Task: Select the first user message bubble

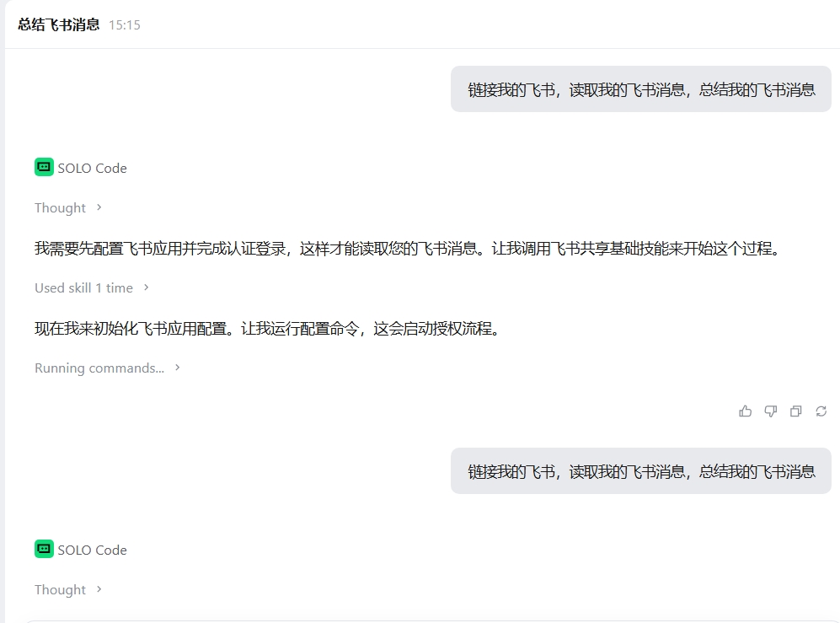Action: pos(640,89)
